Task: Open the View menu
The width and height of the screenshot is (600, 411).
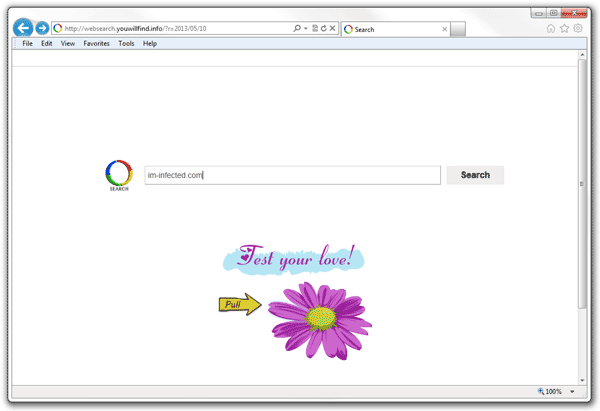Action: pos(68,44)
